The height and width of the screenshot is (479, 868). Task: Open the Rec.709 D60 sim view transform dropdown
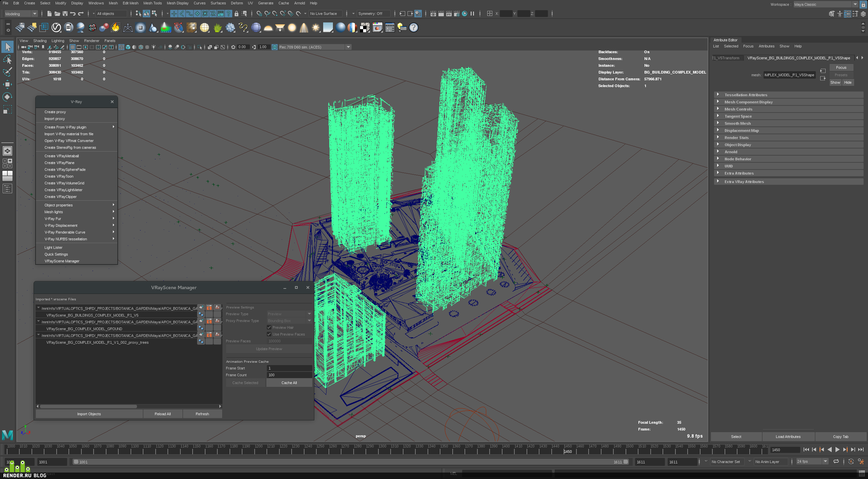click(315, 47)
